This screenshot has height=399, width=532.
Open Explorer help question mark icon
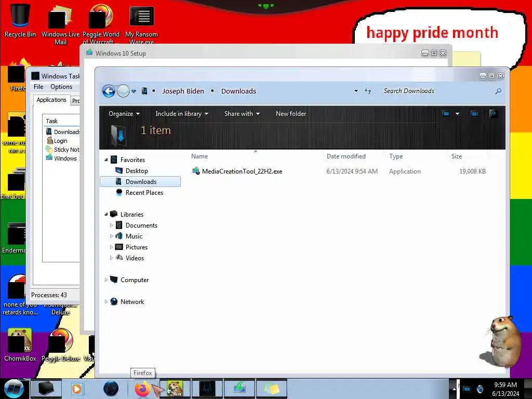(x=494, y=114)
